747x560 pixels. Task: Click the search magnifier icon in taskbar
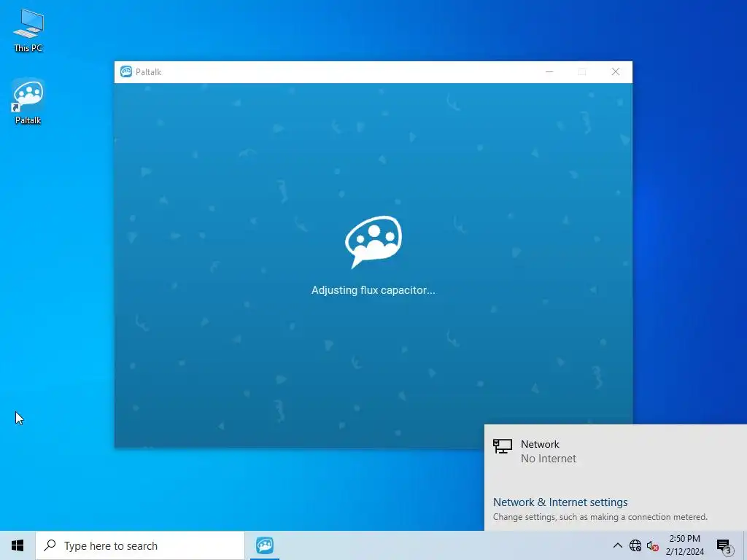click(50, 545)
